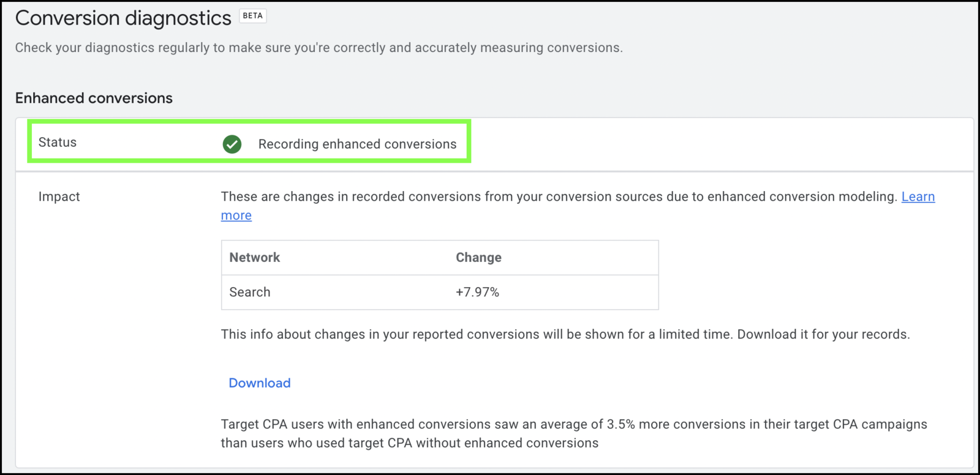Select the +7.97% change value

pyautogui.click(x=477, y=292)
